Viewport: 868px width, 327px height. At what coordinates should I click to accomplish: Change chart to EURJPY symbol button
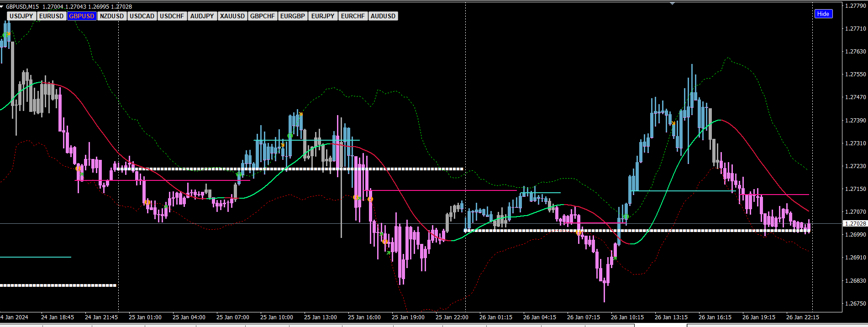coord(323,16)
